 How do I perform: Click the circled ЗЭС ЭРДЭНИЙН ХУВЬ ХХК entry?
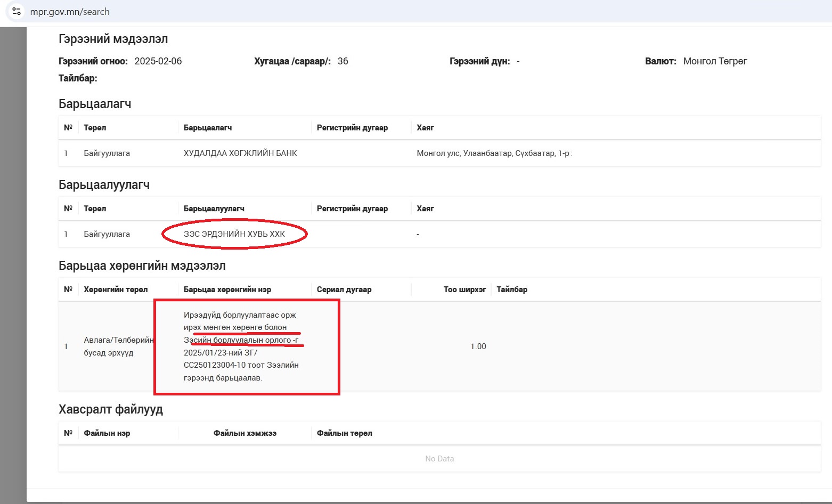[x=234, y=234]
